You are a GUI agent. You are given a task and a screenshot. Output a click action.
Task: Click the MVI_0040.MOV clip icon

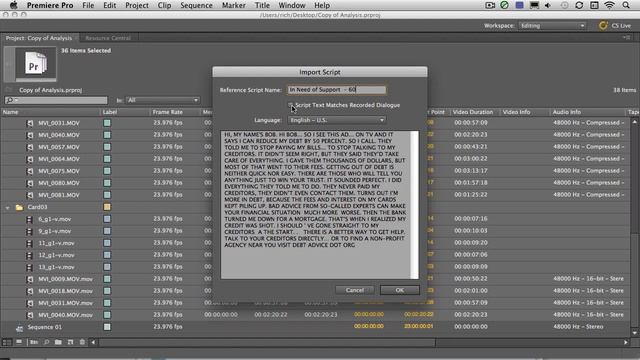tap(30, 135)
